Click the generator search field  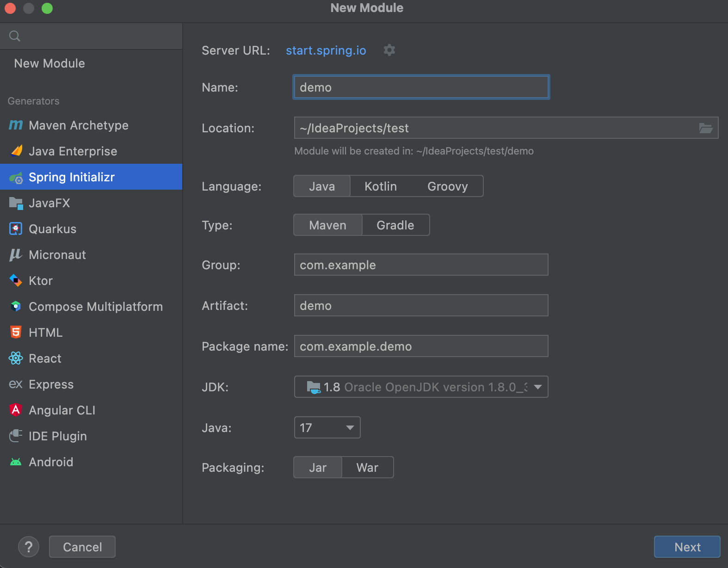click(91, 36)
